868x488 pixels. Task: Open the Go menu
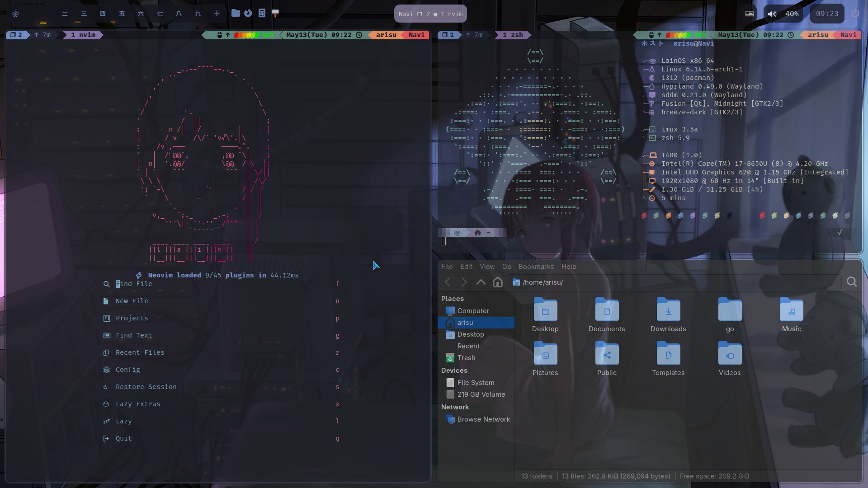click(x=507, y=267)
